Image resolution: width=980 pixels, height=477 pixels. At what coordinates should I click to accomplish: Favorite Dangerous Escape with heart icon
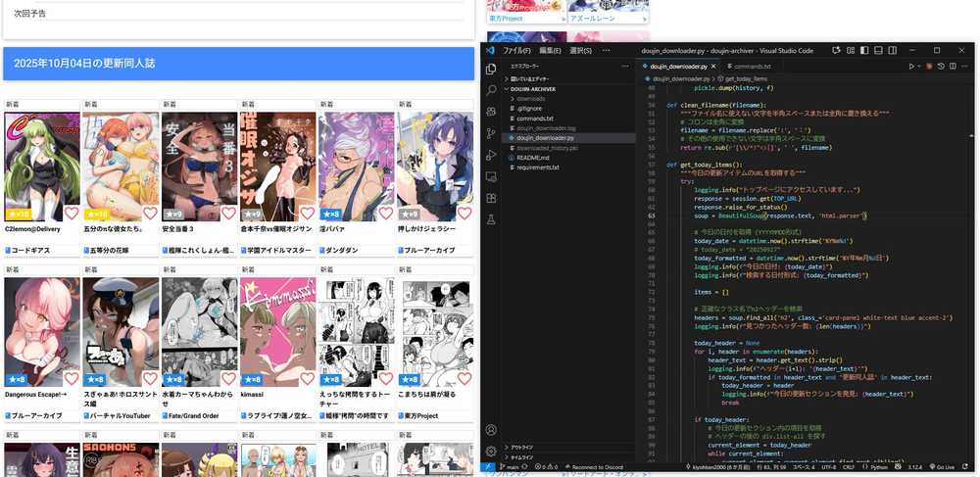72,379
